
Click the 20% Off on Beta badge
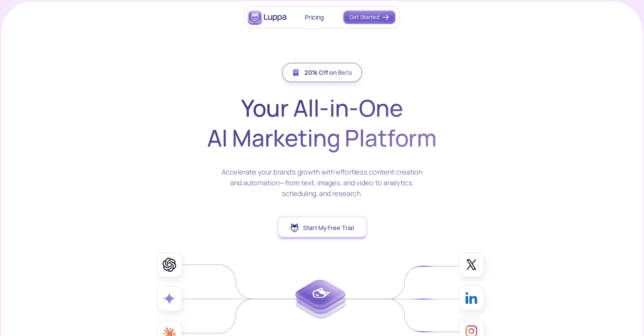coord(322,72)
